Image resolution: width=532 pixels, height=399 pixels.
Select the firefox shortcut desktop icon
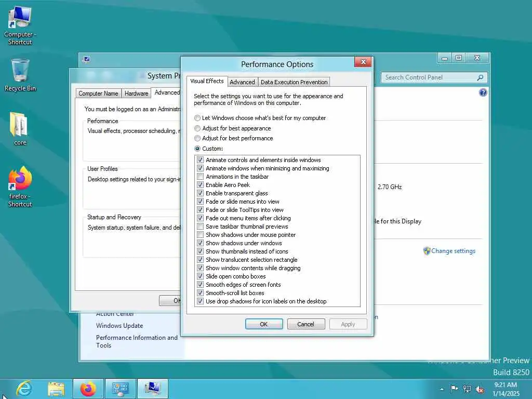[20, 187]
